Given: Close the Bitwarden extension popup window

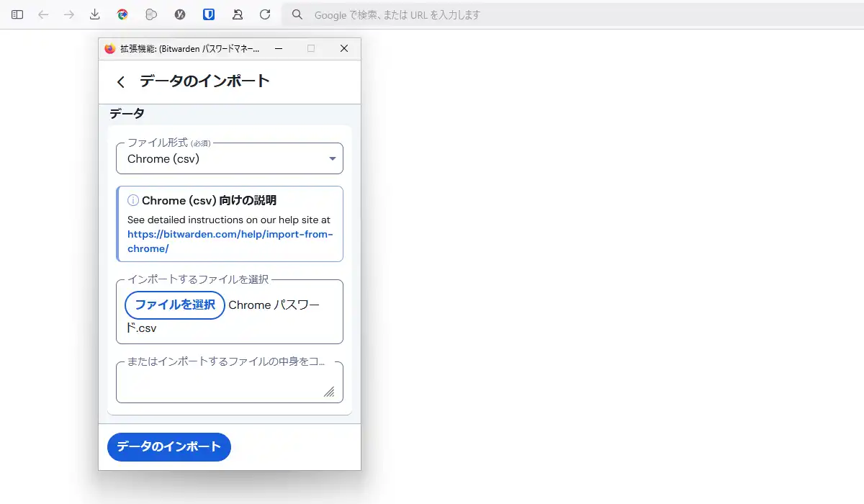Looking at the screenshot, I should tap(344, 48).
